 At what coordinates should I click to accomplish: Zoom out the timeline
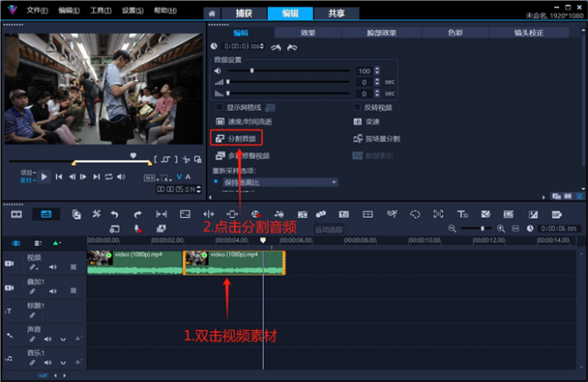pyautogui.click(x=452, y=228)
